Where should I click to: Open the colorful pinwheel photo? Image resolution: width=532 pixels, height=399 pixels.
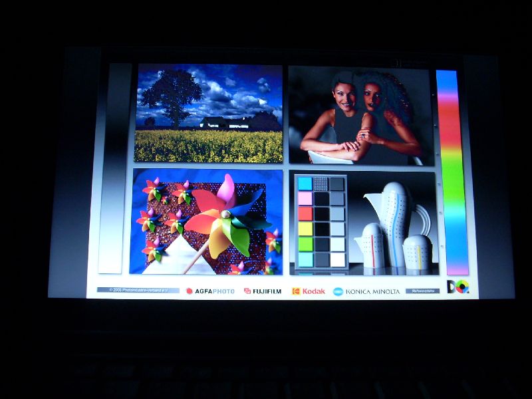click(206, 221)
